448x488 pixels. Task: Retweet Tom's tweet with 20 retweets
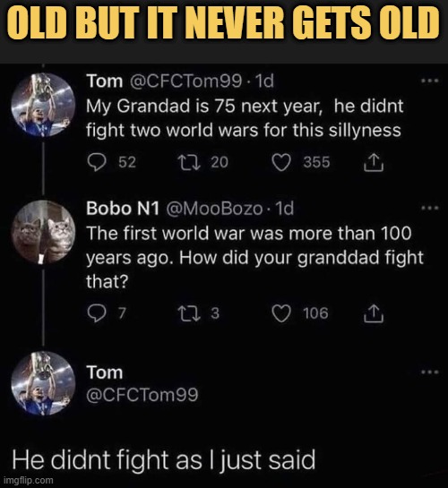pyautogui.click(x=189, y=162)
